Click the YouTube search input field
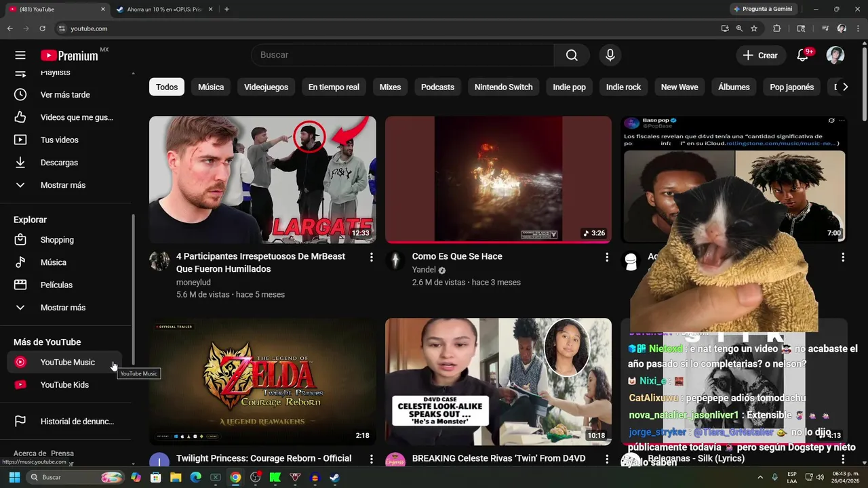 [x=403, y=56]
